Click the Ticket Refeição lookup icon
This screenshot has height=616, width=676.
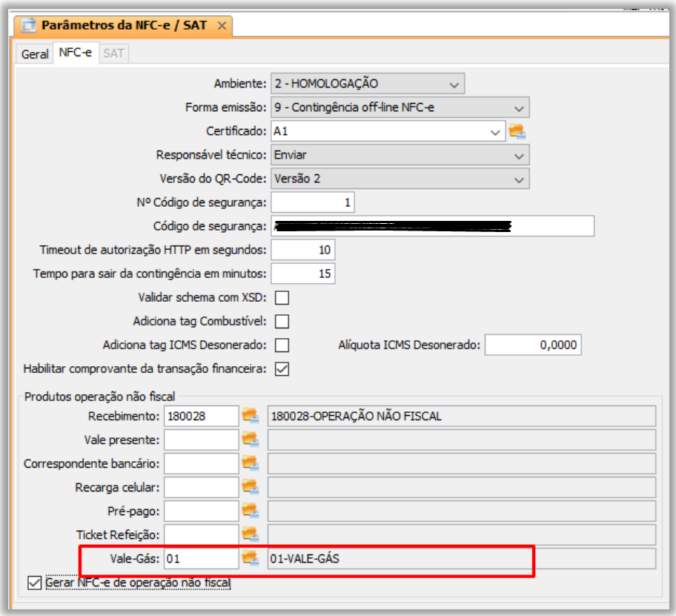[250, 534]
